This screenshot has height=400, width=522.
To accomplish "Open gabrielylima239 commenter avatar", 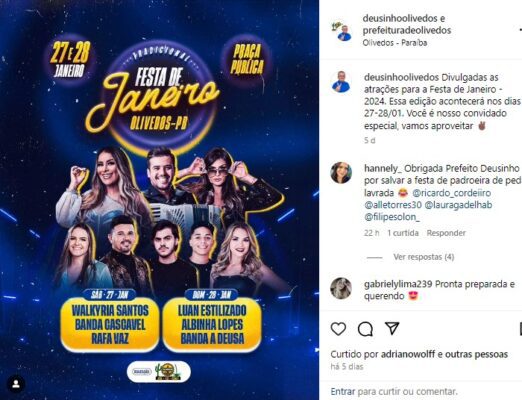I will (341, 288).
